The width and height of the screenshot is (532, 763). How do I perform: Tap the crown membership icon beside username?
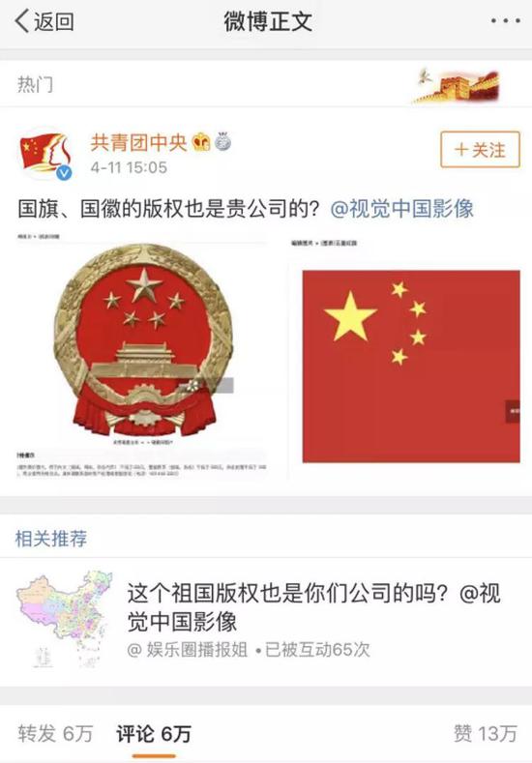pyautogui.click(x=201, y=142)
